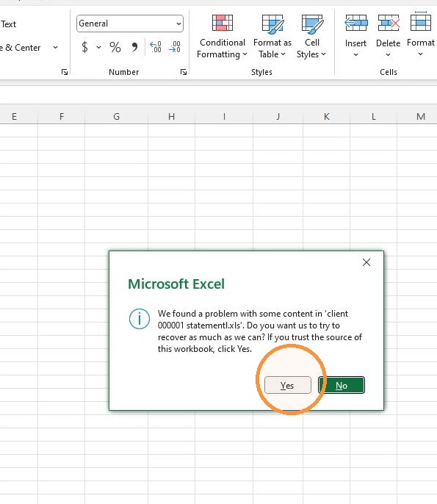
Task: Select column E header
Action: (14, 116)
